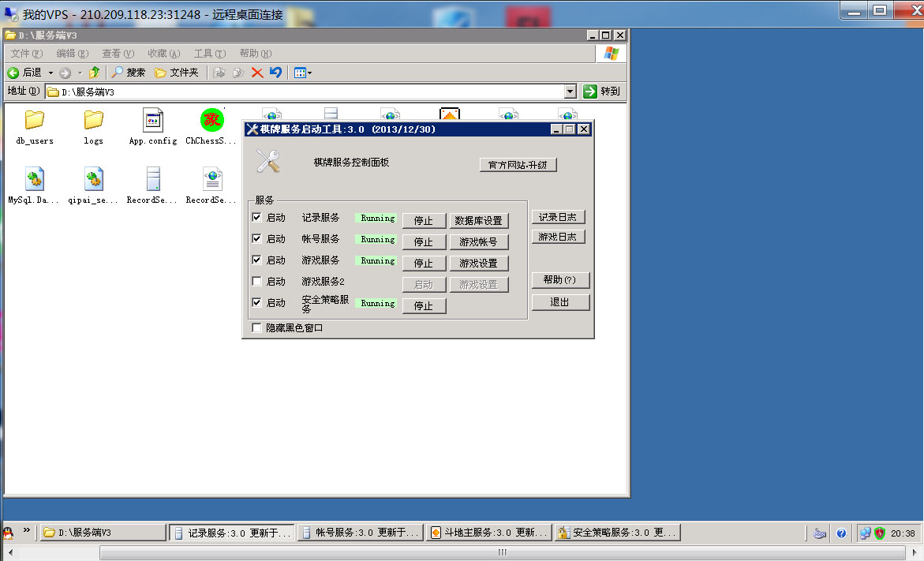Click 帮助(?) button

pyautogui.click(x=559, y=280)
